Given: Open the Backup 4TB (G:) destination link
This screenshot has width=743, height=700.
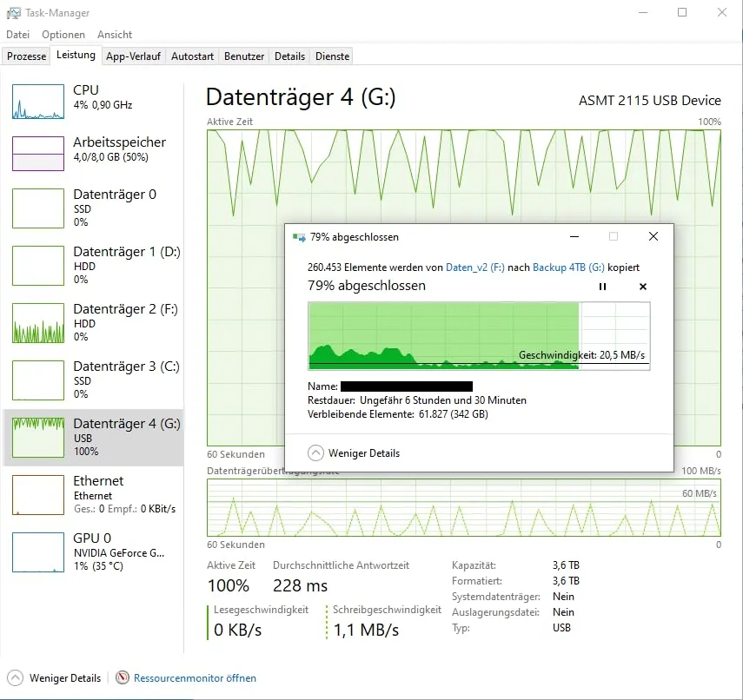Looking at the screenshot, I should 568,267.
